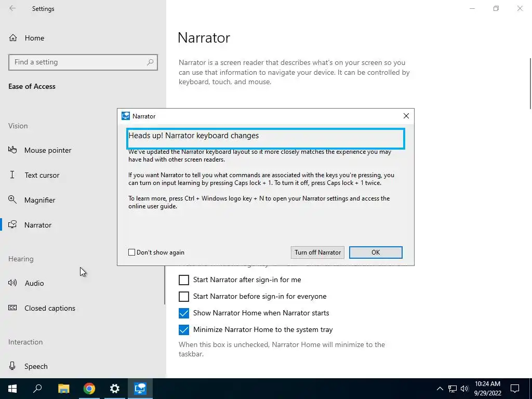
Task: Close the Narrator dialog with X
Action: click(x=406, y=116)
